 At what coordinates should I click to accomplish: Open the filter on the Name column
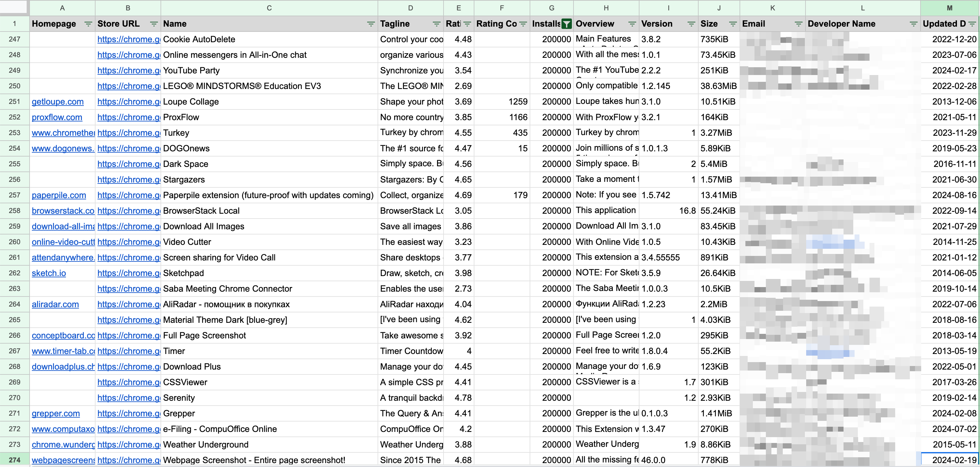(371, 24)
